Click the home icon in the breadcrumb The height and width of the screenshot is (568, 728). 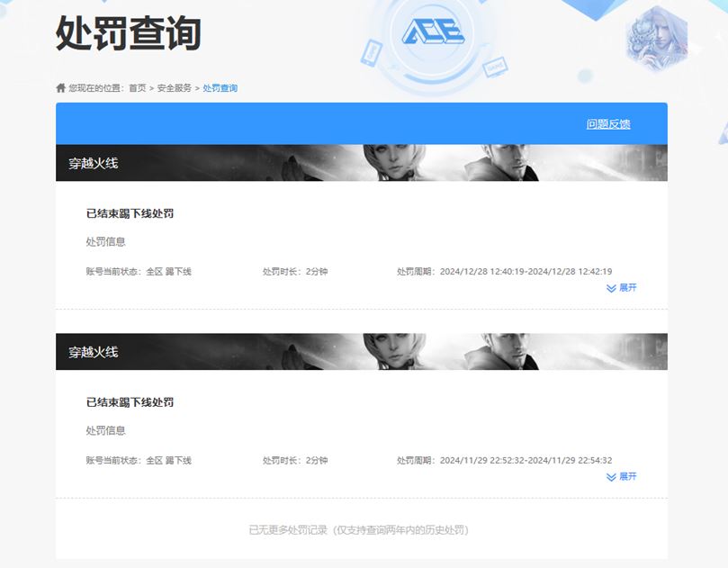pyautogui.click(x=61, y=88)
